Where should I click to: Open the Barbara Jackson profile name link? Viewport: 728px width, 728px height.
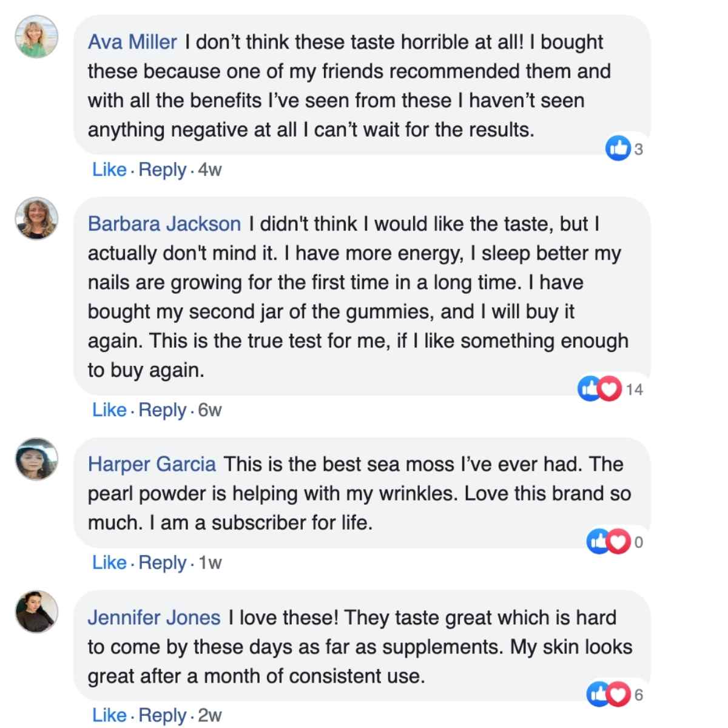pos(164,224)
